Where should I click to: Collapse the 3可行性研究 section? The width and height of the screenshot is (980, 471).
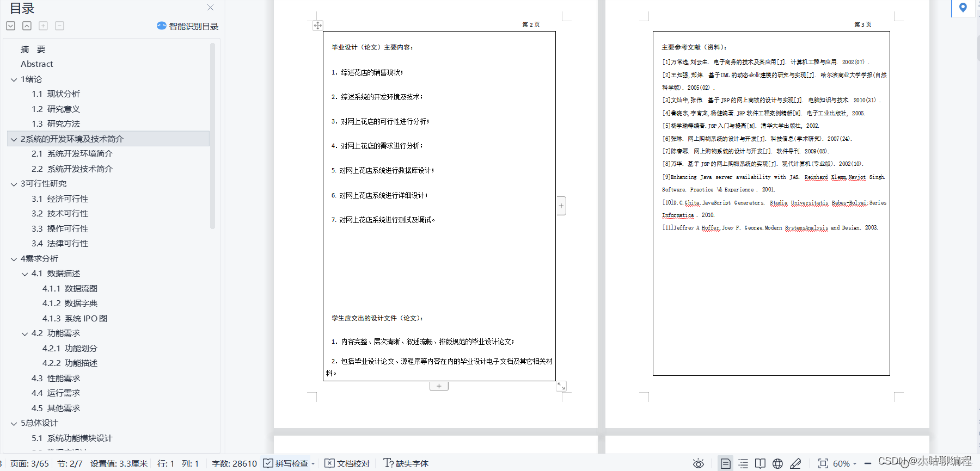14,184
